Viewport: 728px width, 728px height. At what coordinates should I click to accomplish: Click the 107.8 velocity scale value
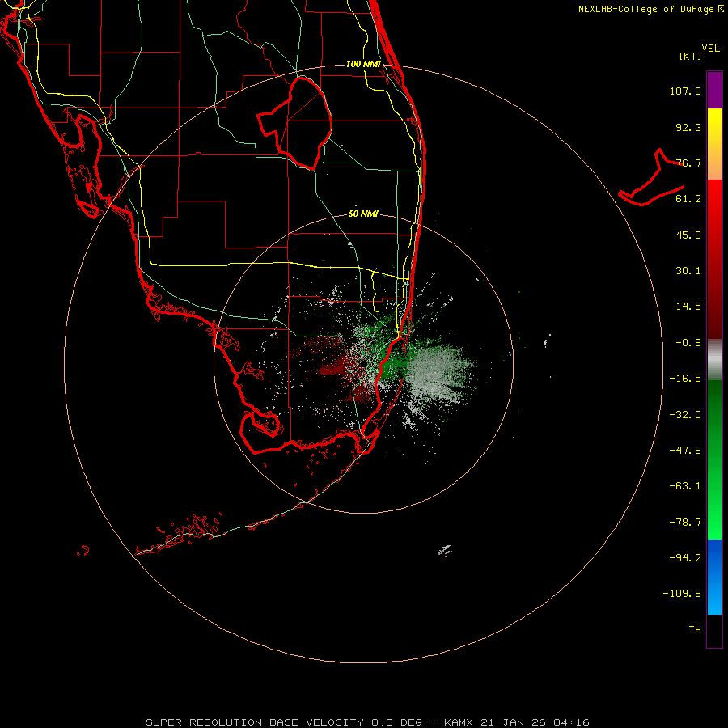pyautogui.click(x=685, y=91)
